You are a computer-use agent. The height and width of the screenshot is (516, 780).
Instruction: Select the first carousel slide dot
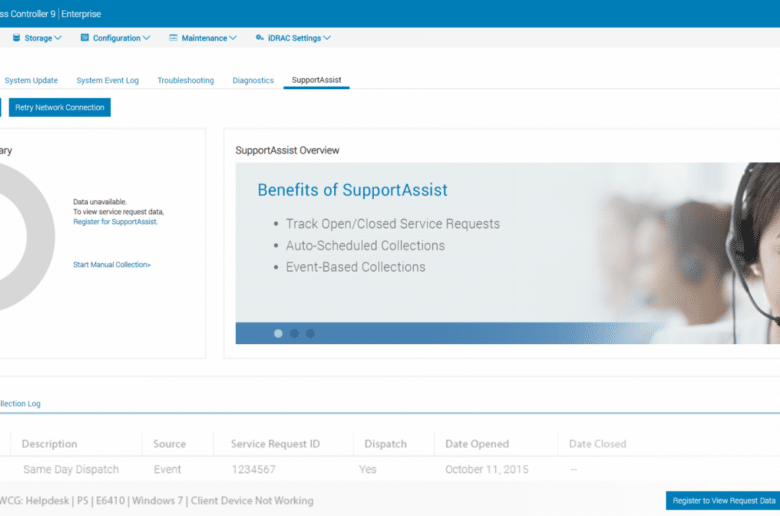click(278, 333)
